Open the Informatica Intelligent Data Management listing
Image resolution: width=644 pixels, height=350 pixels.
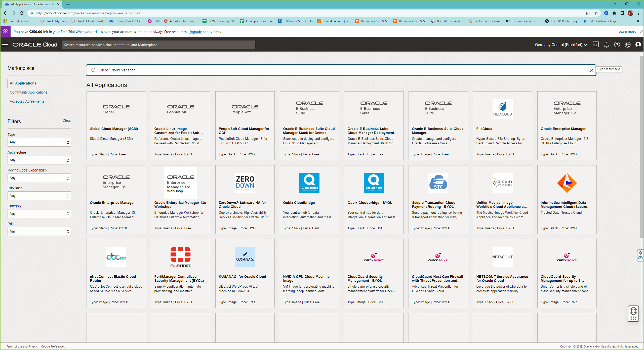567,199
